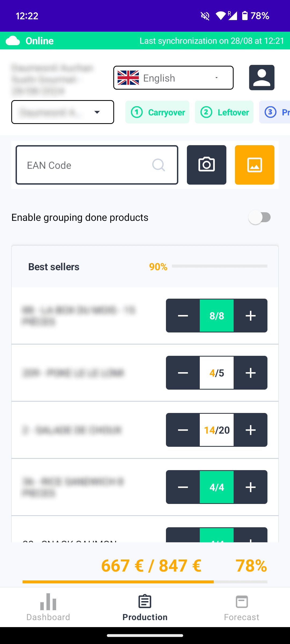The image size is (290, 644).
Task: Open step 2 Leftover
Action: click(x=224, y=112)
